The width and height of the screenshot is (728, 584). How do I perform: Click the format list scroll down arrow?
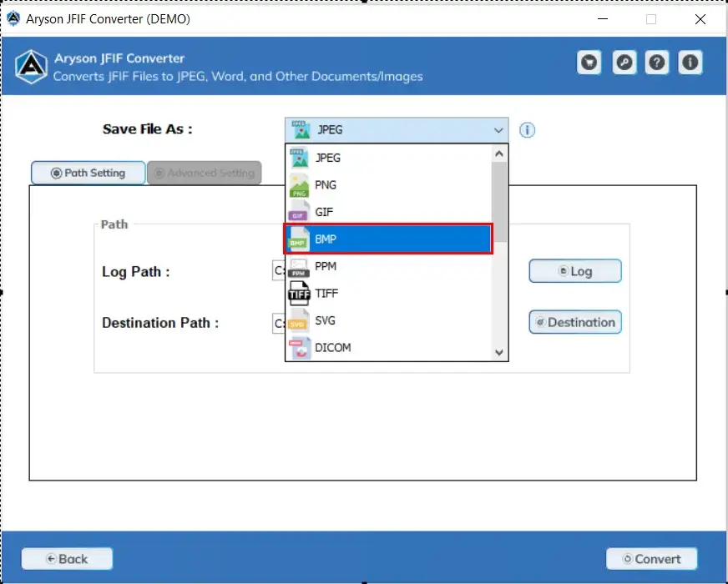pyautogui.click(x=499, y=353)
